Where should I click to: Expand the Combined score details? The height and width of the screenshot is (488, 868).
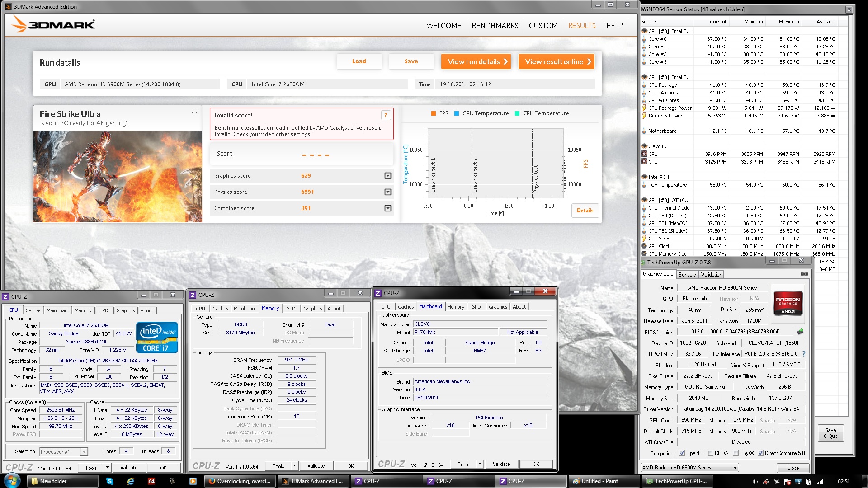(387, 208)
